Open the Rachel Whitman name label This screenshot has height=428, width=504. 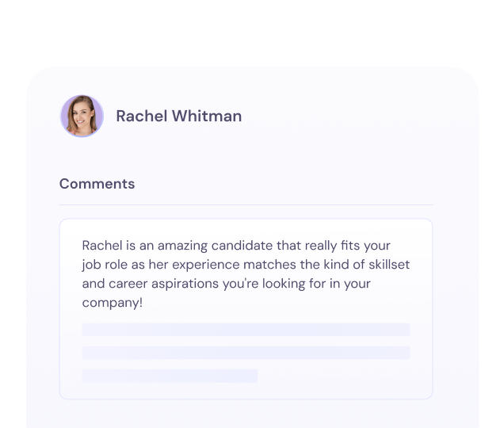point(178,117)
